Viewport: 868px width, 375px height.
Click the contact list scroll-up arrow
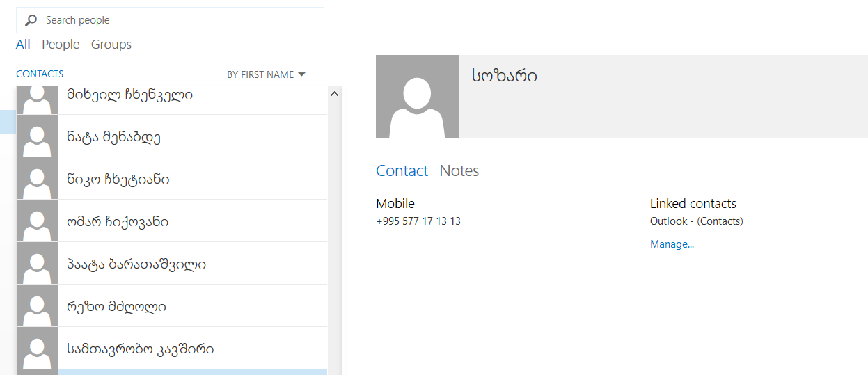[x=334, y=93]
